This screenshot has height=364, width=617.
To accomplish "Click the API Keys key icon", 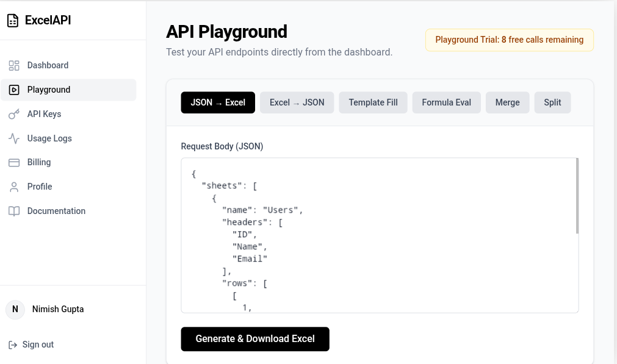I will click(14, 114).
